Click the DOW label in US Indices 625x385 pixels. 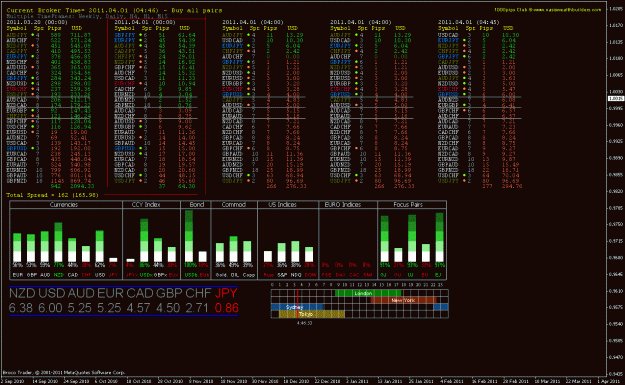pyautogui.click(x=310, y=275)
